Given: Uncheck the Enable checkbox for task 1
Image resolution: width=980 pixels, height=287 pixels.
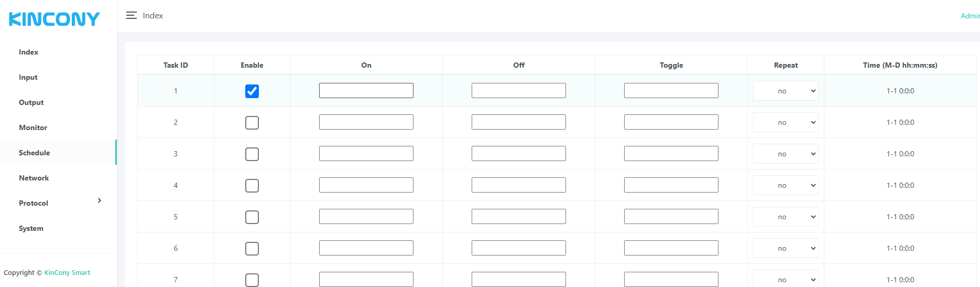Looking at the screenshot, I should tap(252, 91).
